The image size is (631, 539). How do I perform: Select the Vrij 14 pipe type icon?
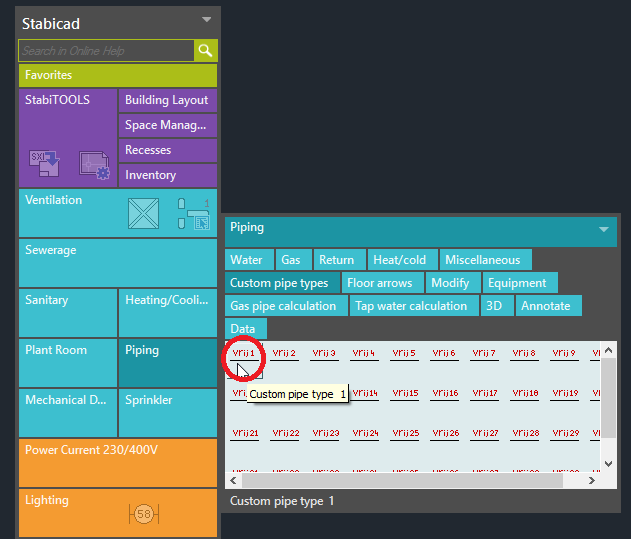pyautogui.click(x=365, y=394)
